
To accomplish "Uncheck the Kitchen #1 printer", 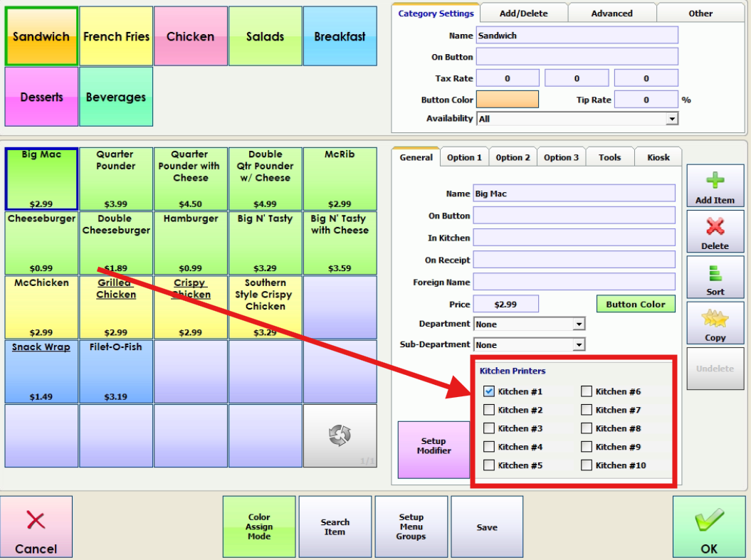I will [488, 391].
